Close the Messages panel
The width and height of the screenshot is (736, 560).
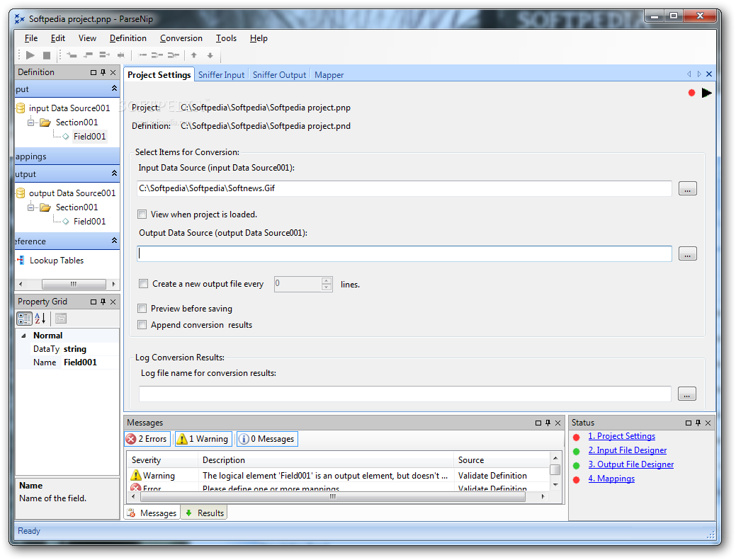pyautogui.click(x=557, y=423)
